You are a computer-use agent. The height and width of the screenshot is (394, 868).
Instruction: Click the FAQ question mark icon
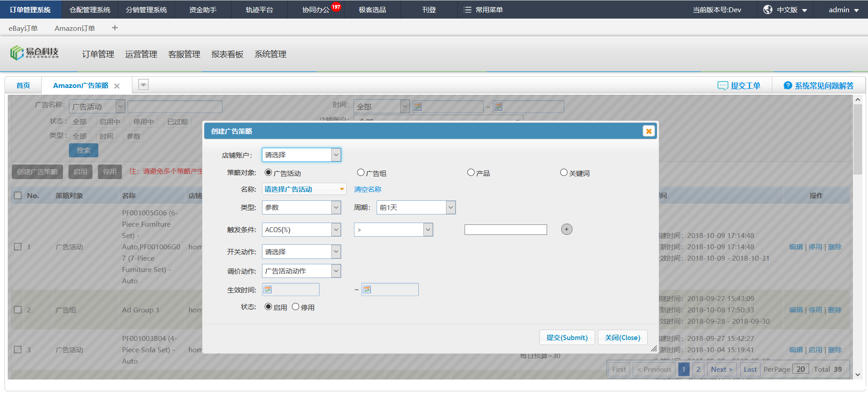(788, 86)
